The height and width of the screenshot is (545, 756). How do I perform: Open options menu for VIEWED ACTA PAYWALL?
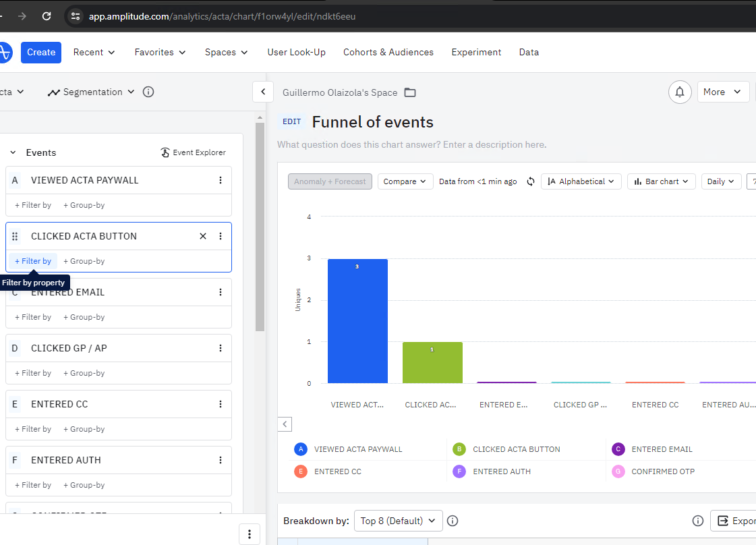coord(221,180)
